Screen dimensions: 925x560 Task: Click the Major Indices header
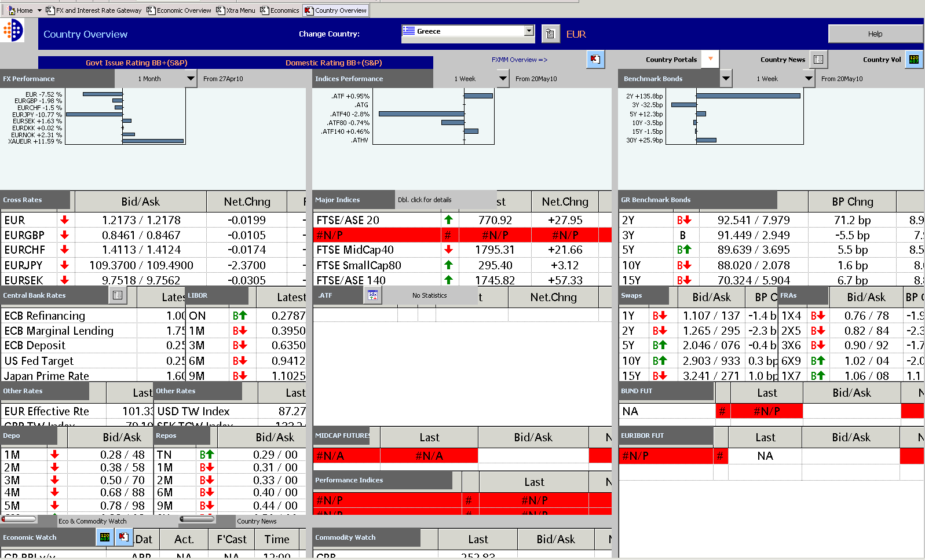coord(354,200)
